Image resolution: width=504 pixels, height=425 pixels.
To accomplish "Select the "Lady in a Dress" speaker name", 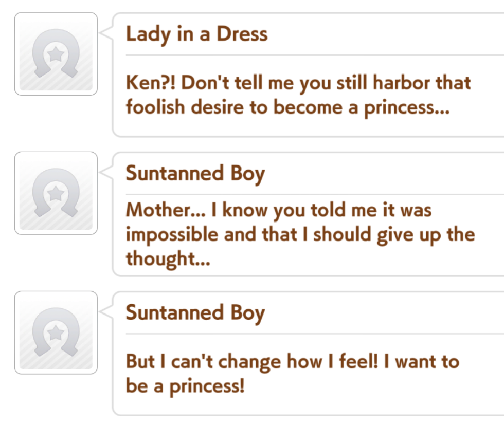I will click(196, 34).
